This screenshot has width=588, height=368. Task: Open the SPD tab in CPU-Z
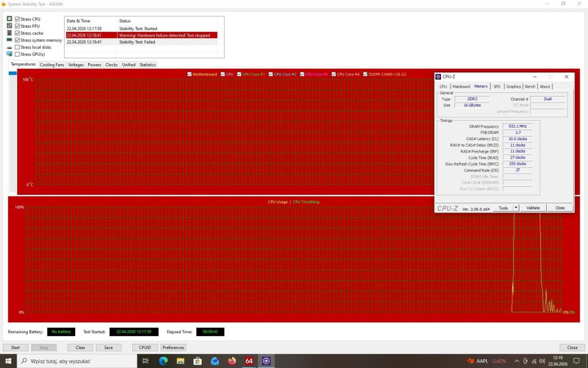[497, 87]
